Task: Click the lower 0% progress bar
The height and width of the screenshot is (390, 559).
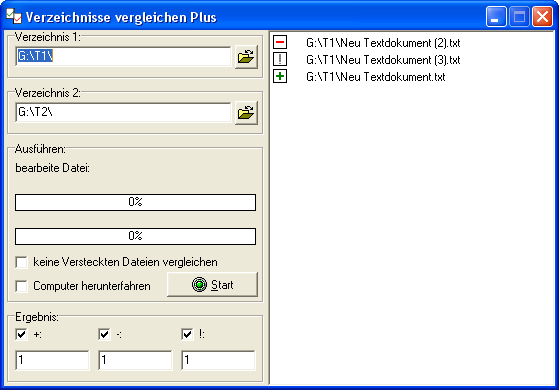Action: pos(135,236)
